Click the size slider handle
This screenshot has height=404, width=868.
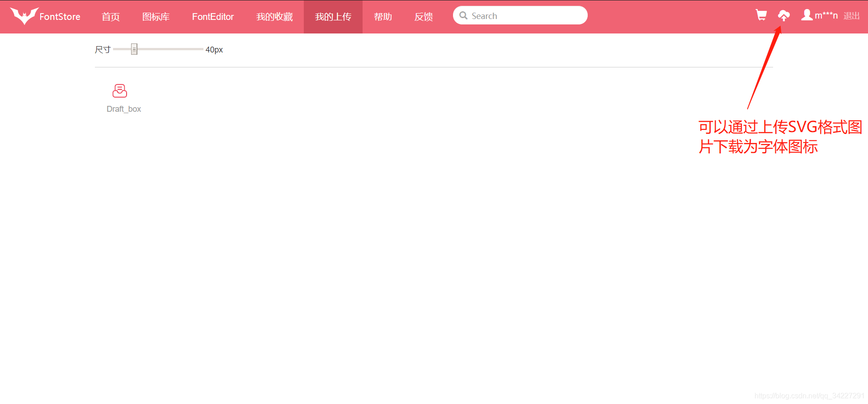[x=134, y=49]
